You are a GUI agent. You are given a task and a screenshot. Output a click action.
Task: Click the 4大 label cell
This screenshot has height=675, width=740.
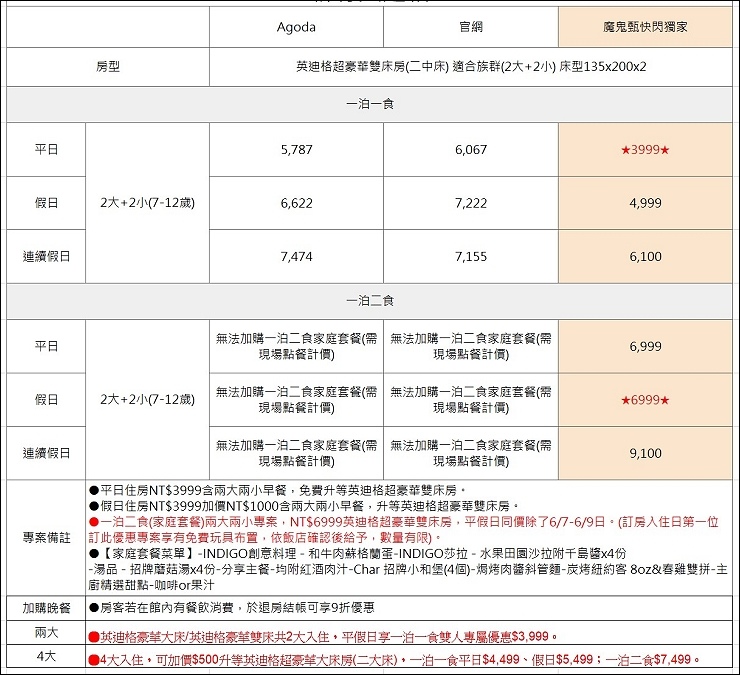[x=46, y=656]
